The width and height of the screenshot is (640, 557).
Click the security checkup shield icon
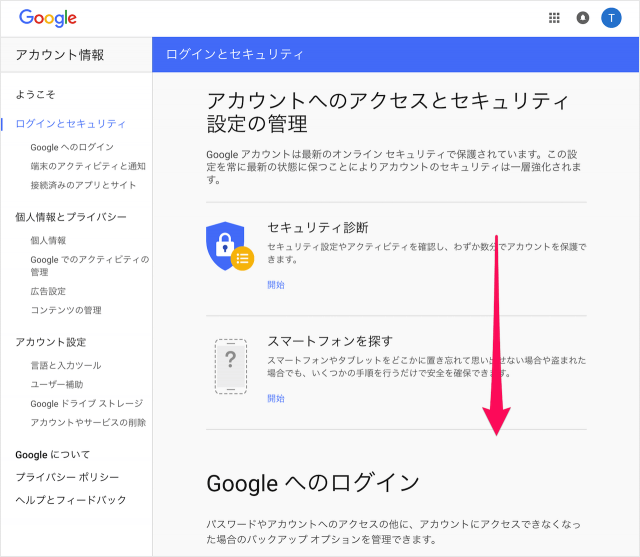click(x=230, y=246)
